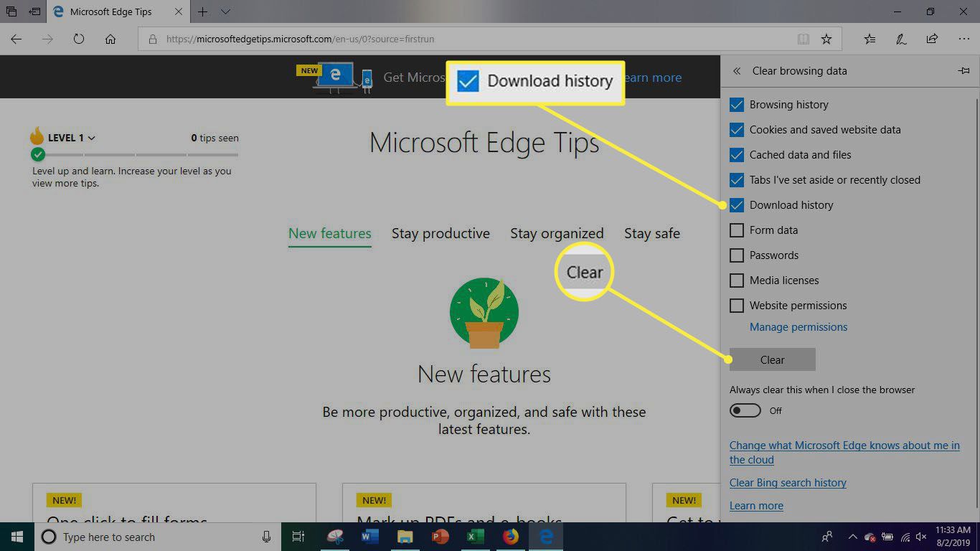980x551 pixels.
Task: Click the Learn more link in pane
Action: [x=756, y=506]
